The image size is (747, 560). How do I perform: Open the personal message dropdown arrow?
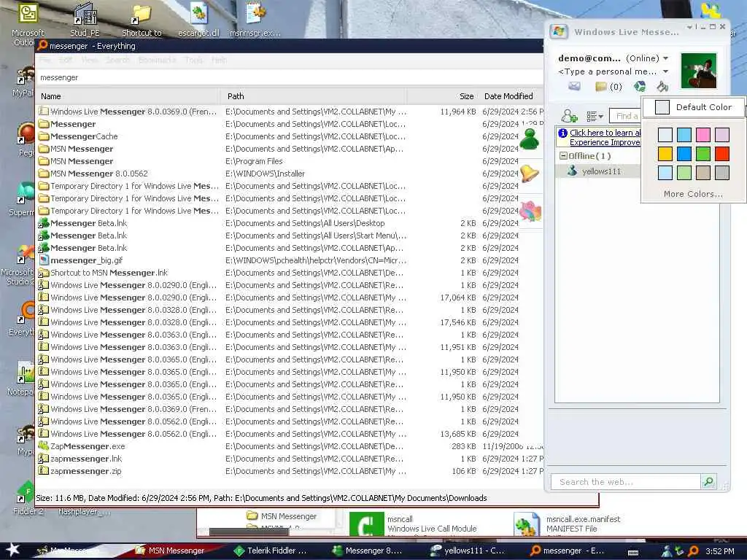click(x=665, y=71)
